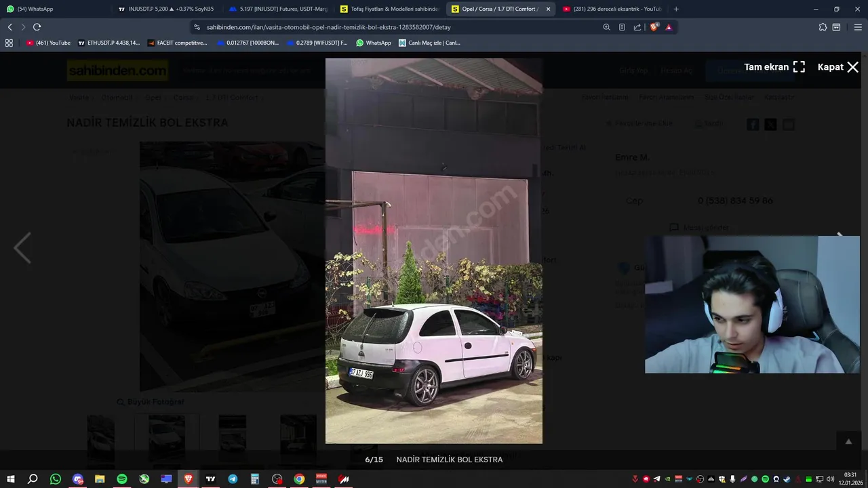The height and width of the screenshot is (488, 868).
Task: Click the scroll-to-top arrow button
Action: click(x=848, y=441)
